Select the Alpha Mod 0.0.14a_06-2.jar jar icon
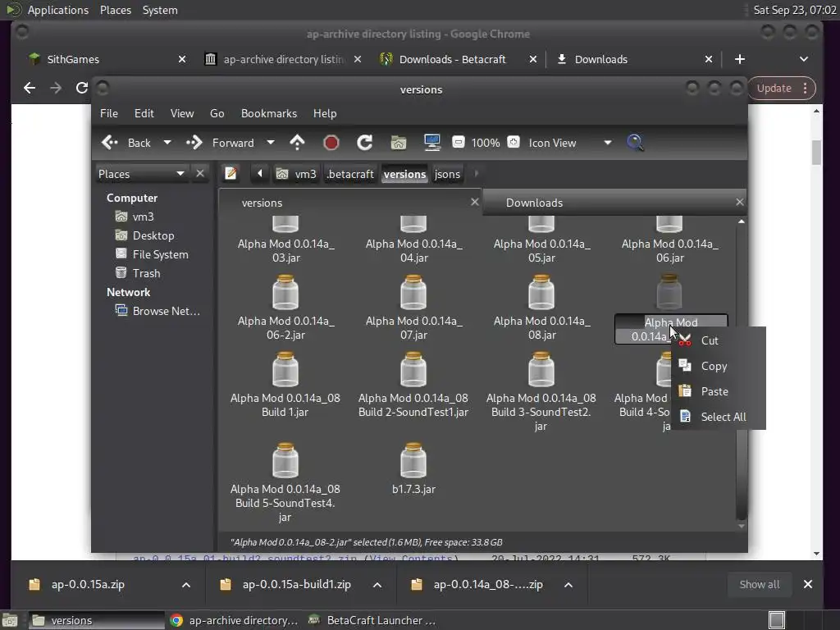Image resolution: width=840 pixels, height=630 pixels. (285, 292)
